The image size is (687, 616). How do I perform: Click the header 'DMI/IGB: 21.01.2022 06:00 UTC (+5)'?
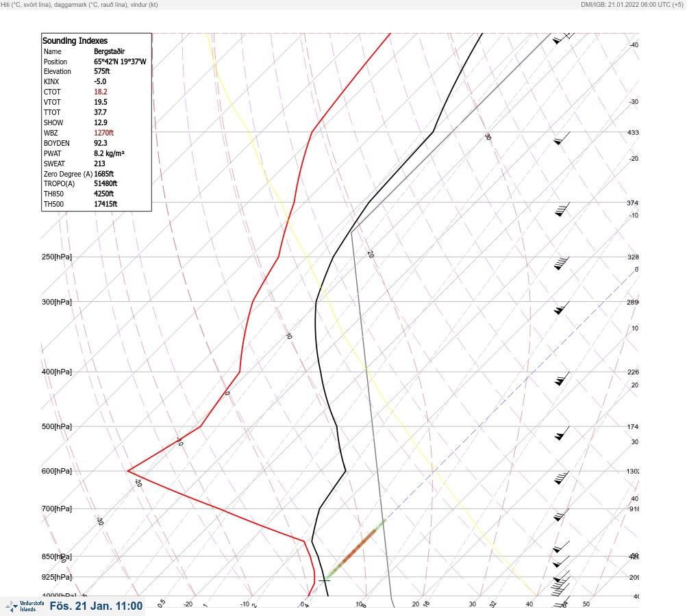[x=632, y=4]
